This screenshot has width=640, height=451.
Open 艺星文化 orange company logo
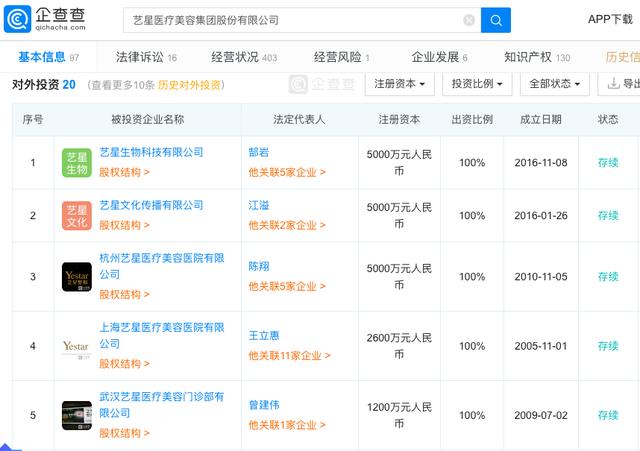[77, 216]
